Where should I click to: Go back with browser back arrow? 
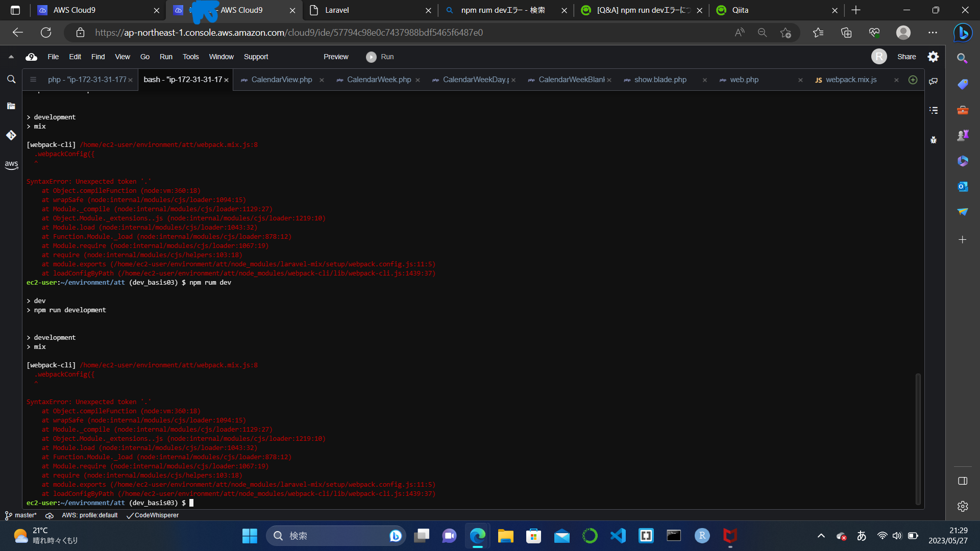coord(18,33)
